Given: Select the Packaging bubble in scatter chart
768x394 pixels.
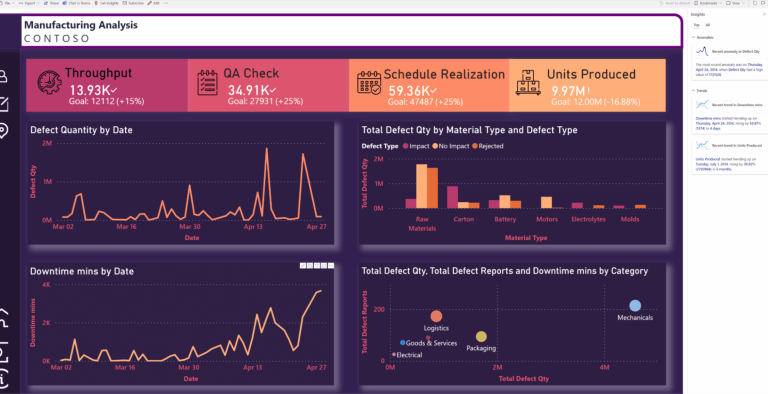Looking at the screenshot, I should [481, 337].
